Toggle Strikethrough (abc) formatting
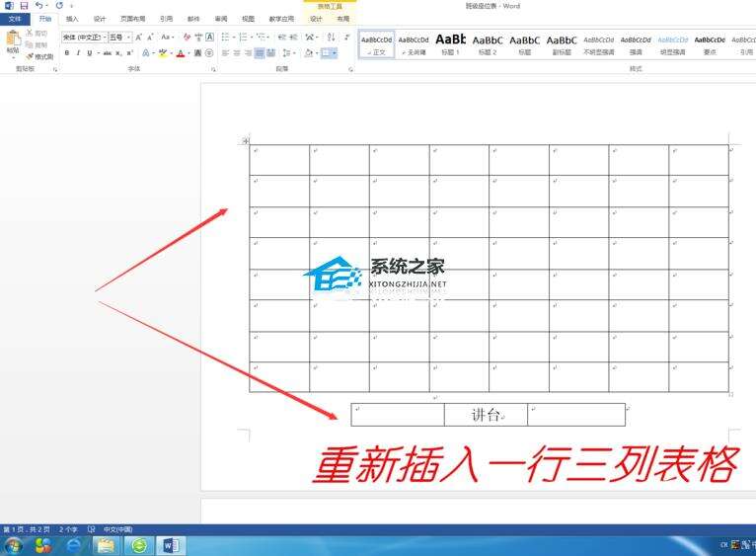This screenshot has height=556, width=756. click(108, 53)
